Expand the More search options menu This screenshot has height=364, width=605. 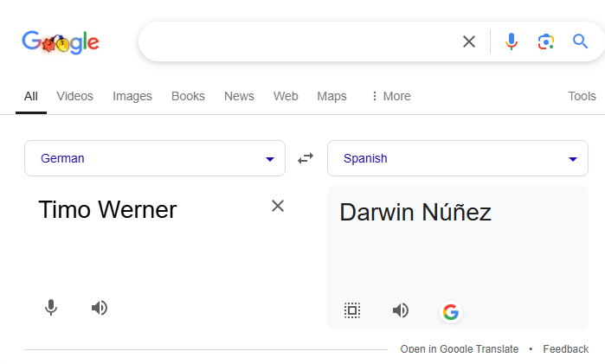tap(391, 96)
